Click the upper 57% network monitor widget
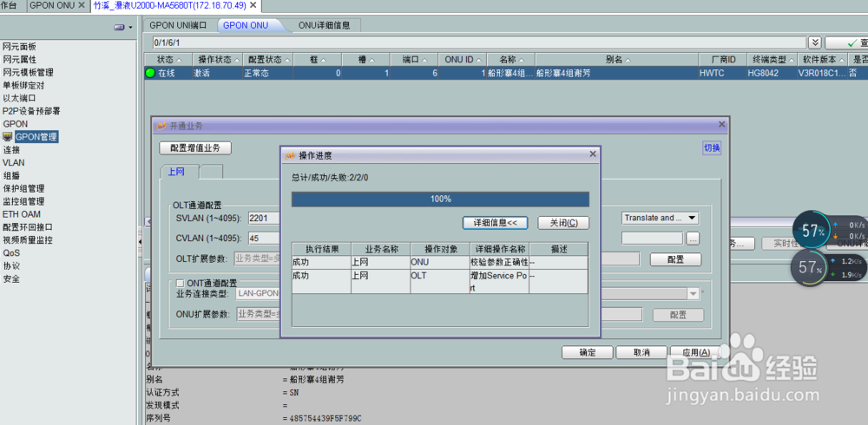The height and width of the screenshot is (425, 868). point(811,231)
